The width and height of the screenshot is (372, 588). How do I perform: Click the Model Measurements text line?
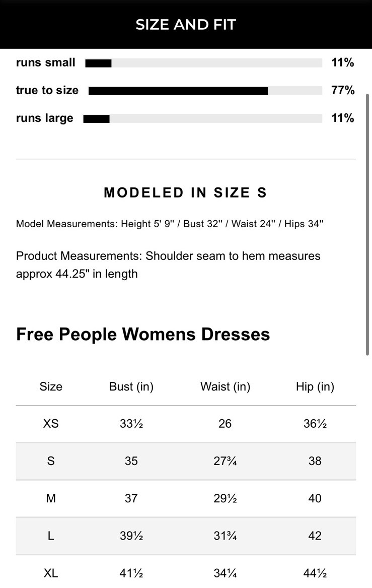click(170, 224)
